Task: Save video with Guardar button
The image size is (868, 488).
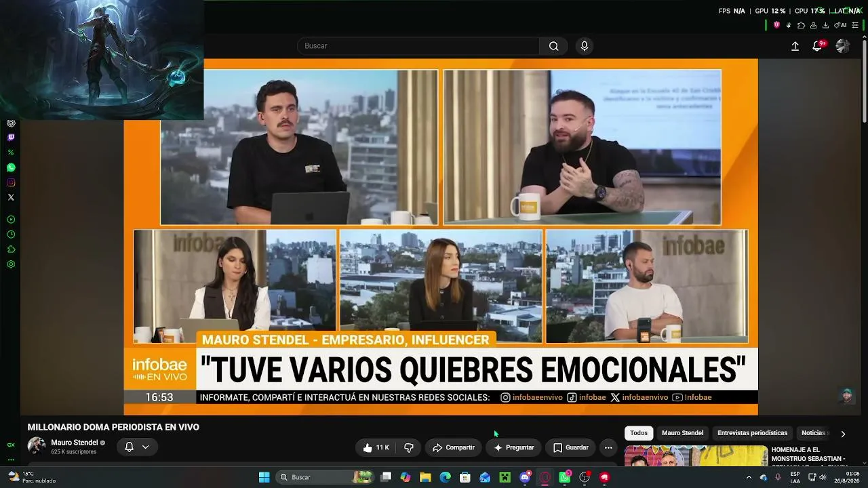Action: point(570,447)
